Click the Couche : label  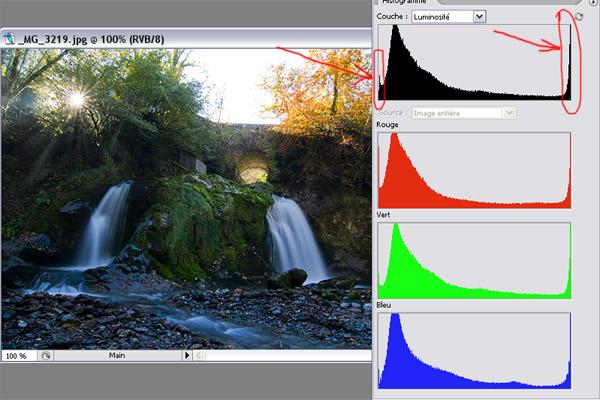click(392, 16)
